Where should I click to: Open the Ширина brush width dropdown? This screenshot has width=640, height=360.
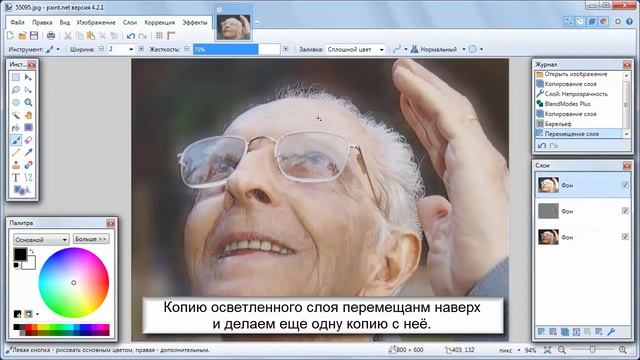tap(131, 49)
